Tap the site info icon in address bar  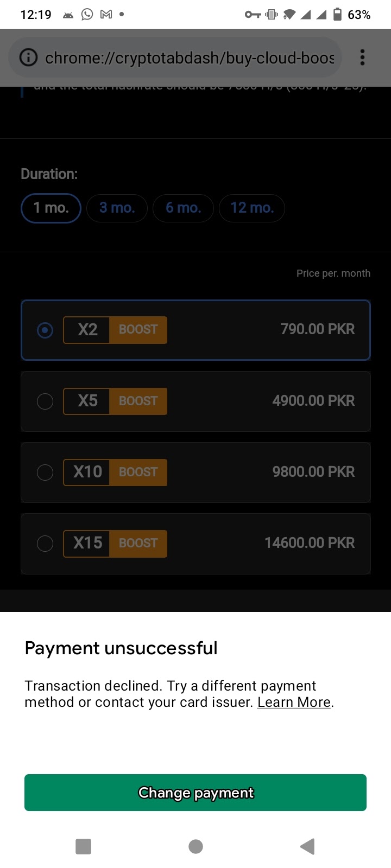tap(28, 57)
